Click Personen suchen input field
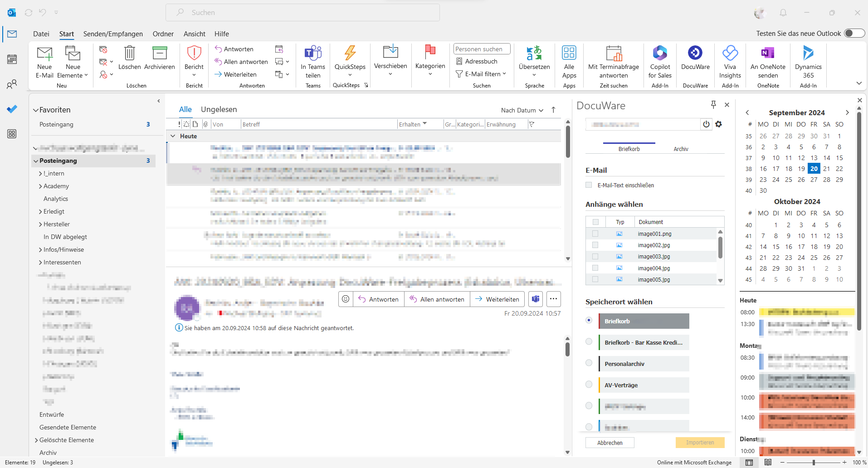The width and height of the screenshot is (868, 468). coord(482,49)
